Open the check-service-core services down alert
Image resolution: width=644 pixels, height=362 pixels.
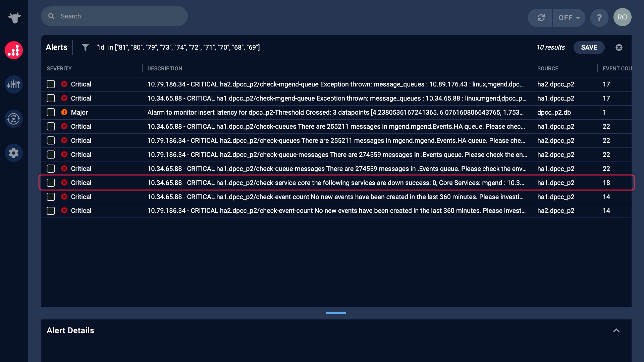point(336,183)
